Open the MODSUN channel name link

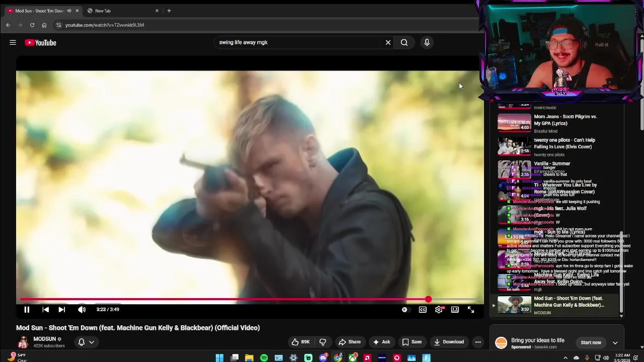(x=45, y=339)
